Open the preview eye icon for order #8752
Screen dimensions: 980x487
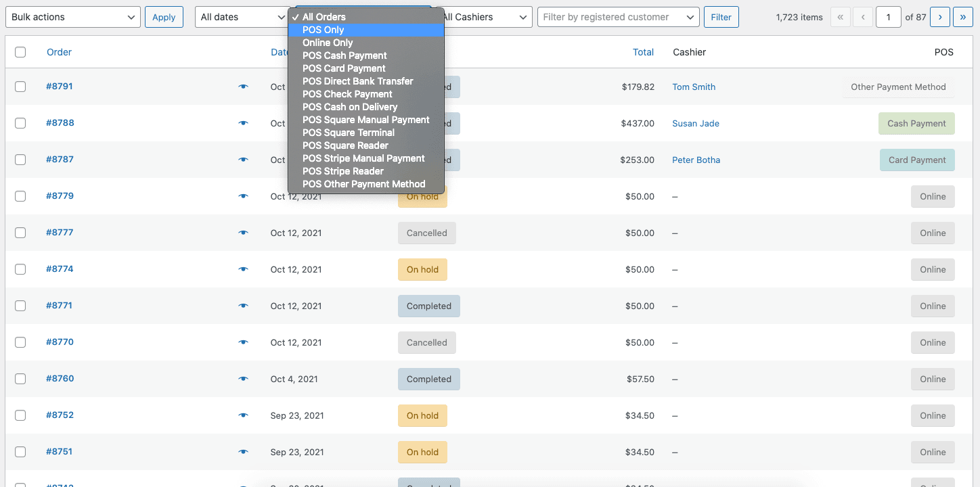[x=243, y=415]
